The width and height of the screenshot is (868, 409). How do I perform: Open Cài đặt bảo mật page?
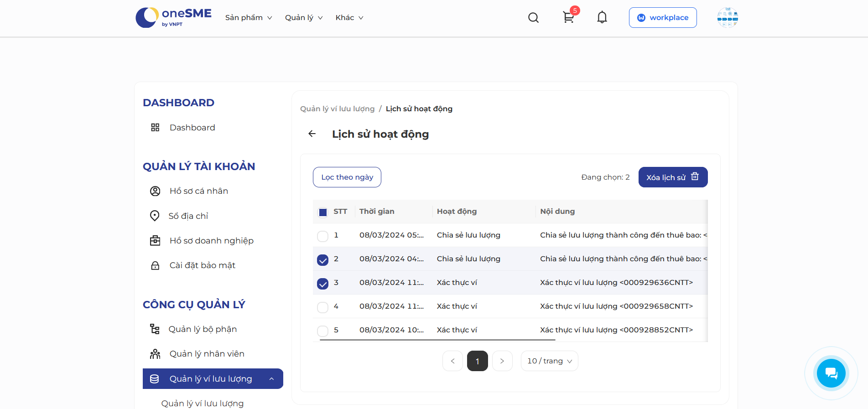coord(202,265)
